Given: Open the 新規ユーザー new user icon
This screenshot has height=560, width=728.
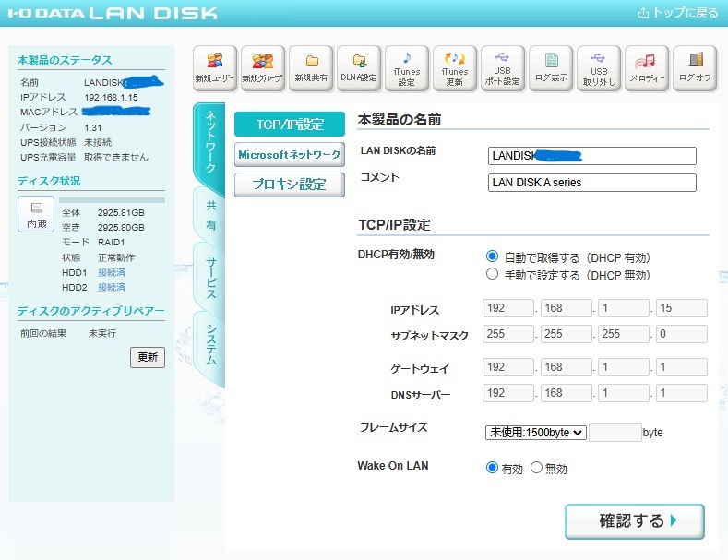Looking at the screenshot, I should pos(215,68).
